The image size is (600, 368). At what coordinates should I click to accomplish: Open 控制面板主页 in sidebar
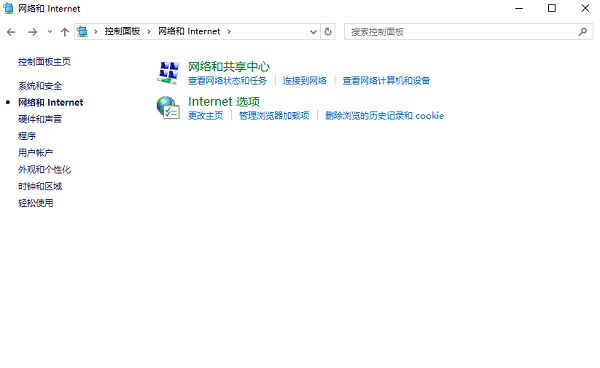pos(44,62)
